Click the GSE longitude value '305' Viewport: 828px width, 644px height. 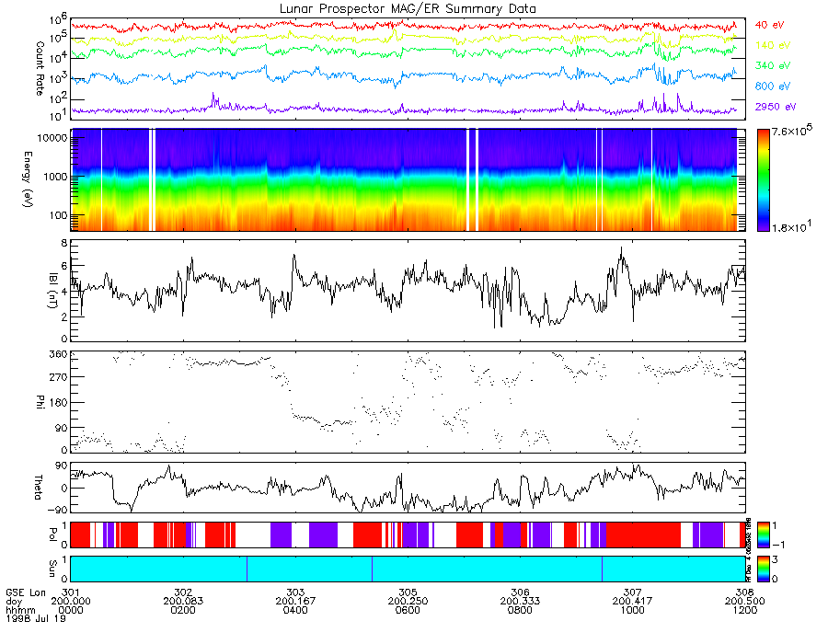coord(408,592)
